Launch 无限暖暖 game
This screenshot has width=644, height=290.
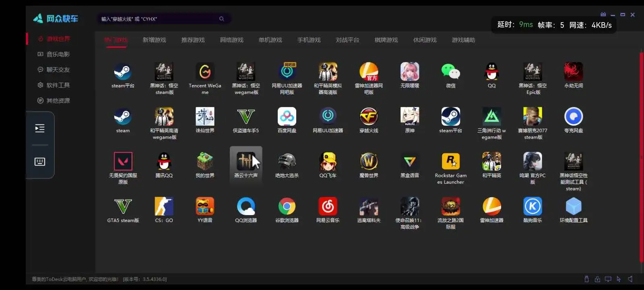(410, 72)
